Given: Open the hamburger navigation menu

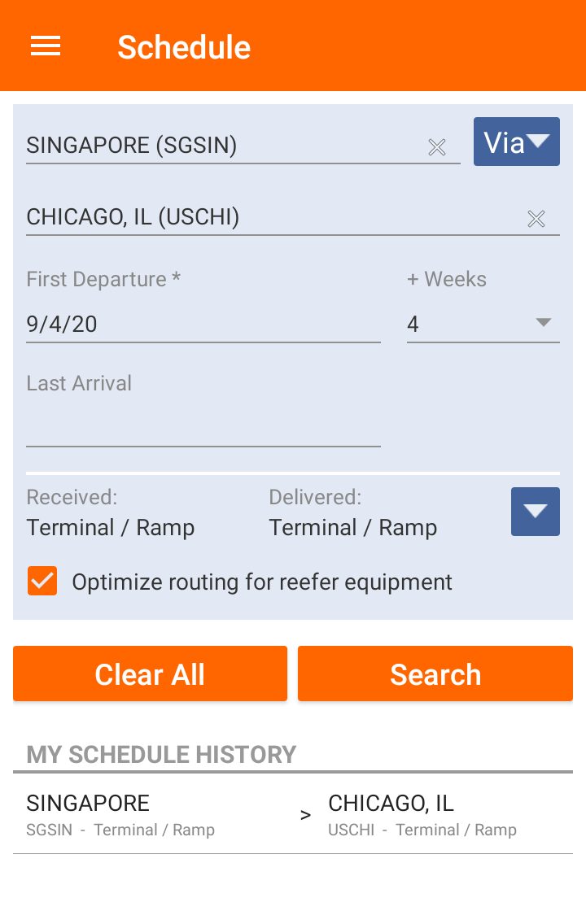Looking at the screenshot, I should click(x=46, y=46).
